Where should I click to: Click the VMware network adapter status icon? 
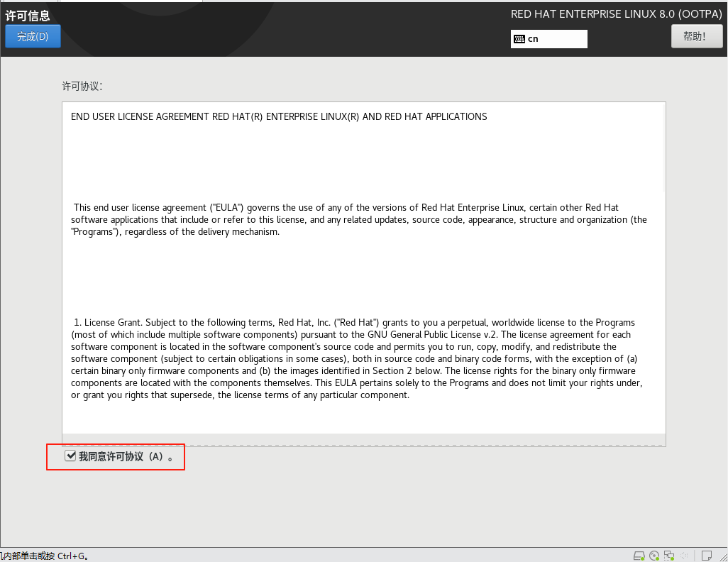point(669,556)
